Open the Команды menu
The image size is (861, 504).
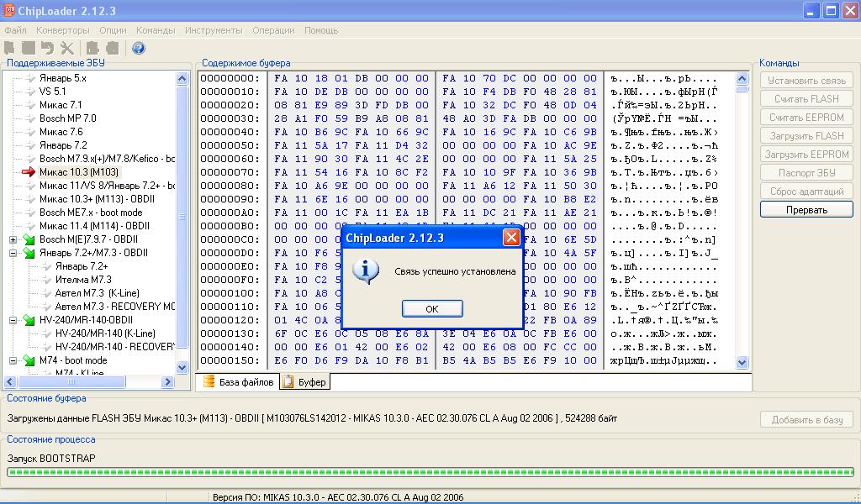click(x=156, y=30)
